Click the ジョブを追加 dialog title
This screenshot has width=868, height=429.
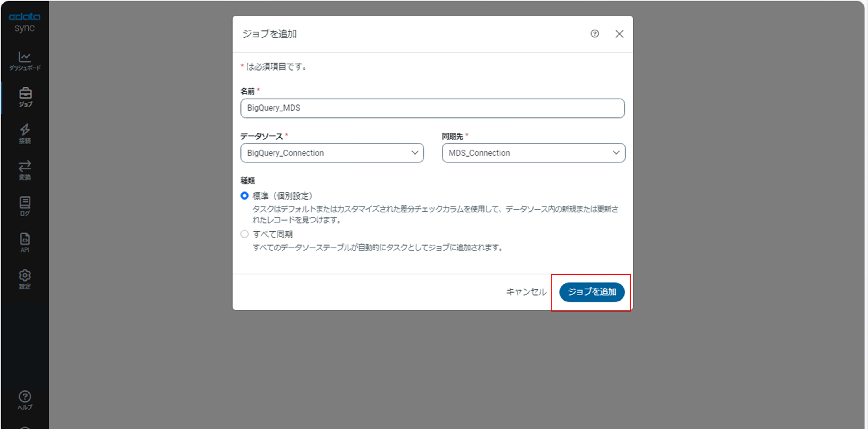point(269,34)
